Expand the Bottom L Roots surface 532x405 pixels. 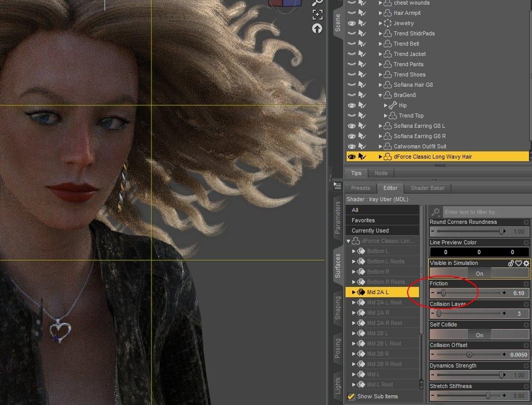pos(353,261)
